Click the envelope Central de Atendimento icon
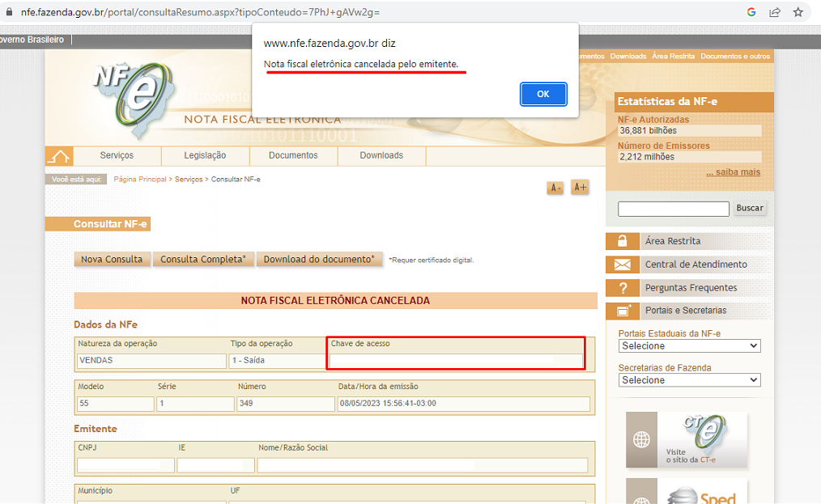 point(622,265)
